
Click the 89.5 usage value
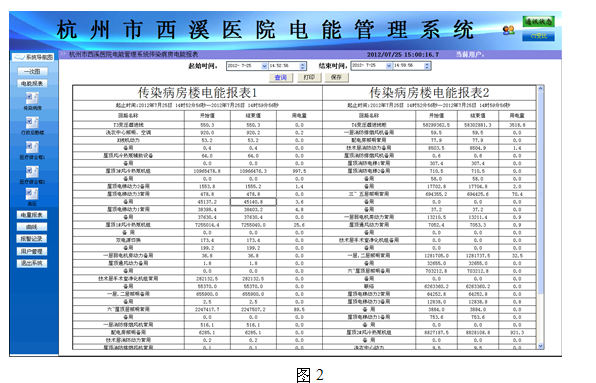pyautogui.click(x=299, y=310)
